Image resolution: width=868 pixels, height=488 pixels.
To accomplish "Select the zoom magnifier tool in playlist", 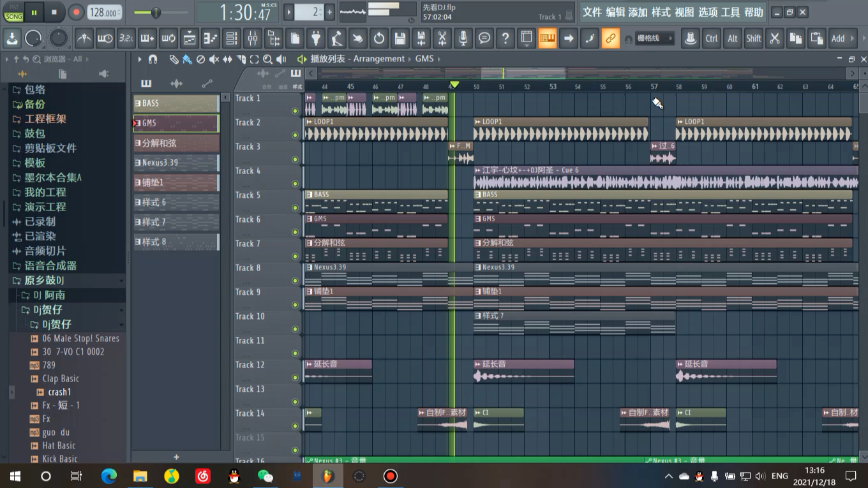I will click(x=267, y=59).
